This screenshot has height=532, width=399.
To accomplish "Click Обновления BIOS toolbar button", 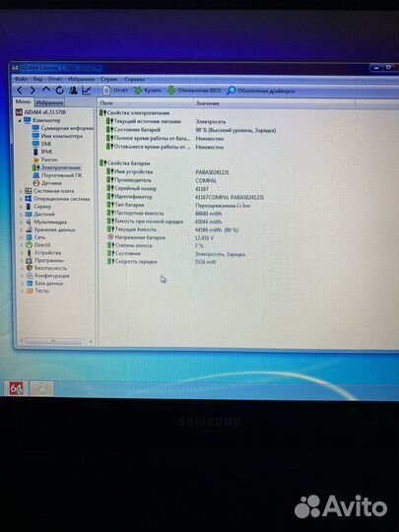I will (194, 91).
